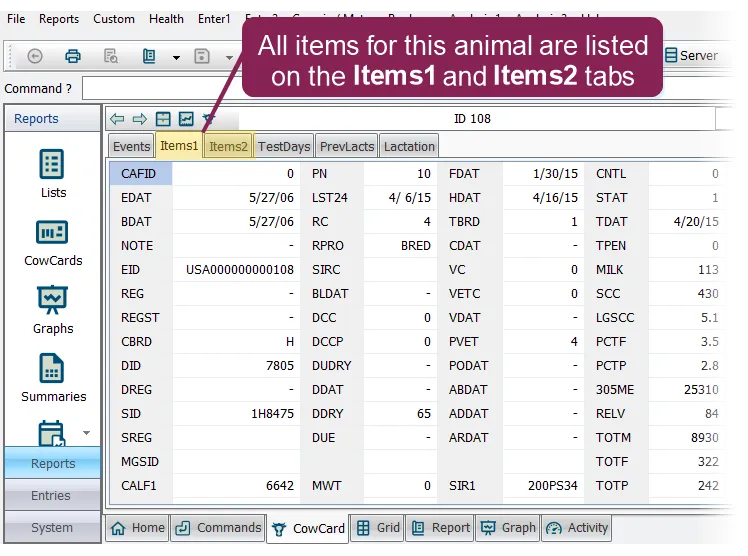
Task: Expand sidebar overflow dropdown arrow
Action: (86, 433)
